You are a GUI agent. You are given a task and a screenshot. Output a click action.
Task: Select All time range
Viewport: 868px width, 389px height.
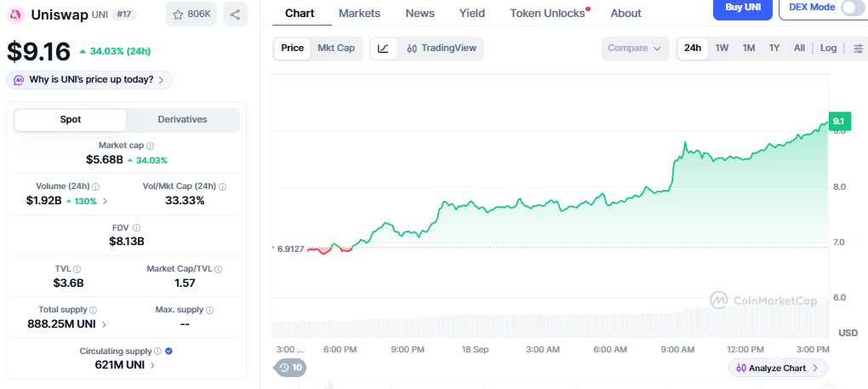pyautogui.click(x=799, y=49)
